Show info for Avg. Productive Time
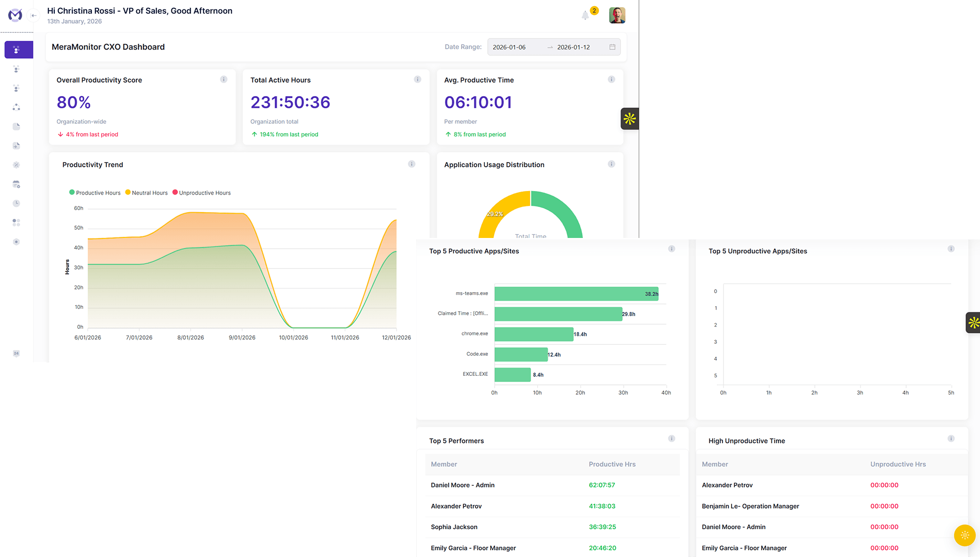980x557 pixels. click(611, 79)
